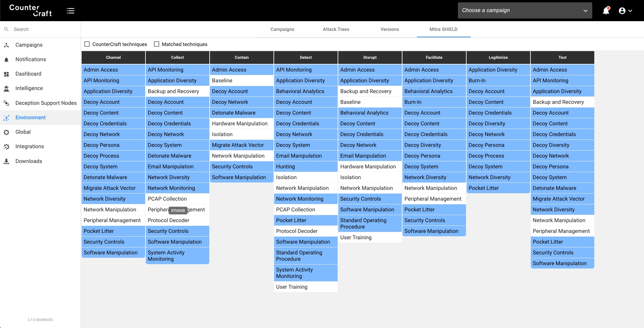The height and width of the screenshot is (328, 644).
Task: Click the Deception Support Nodes icon
Action: 6,103
